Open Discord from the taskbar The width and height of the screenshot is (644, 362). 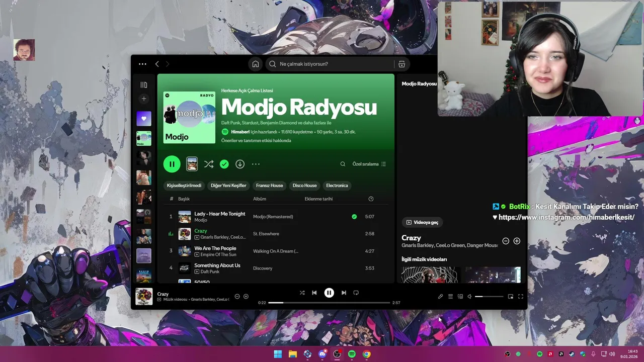(x=323, y=354)
